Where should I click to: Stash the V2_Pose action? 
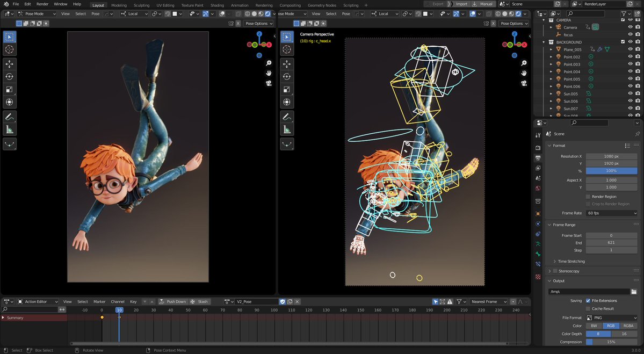pos(201,301)
